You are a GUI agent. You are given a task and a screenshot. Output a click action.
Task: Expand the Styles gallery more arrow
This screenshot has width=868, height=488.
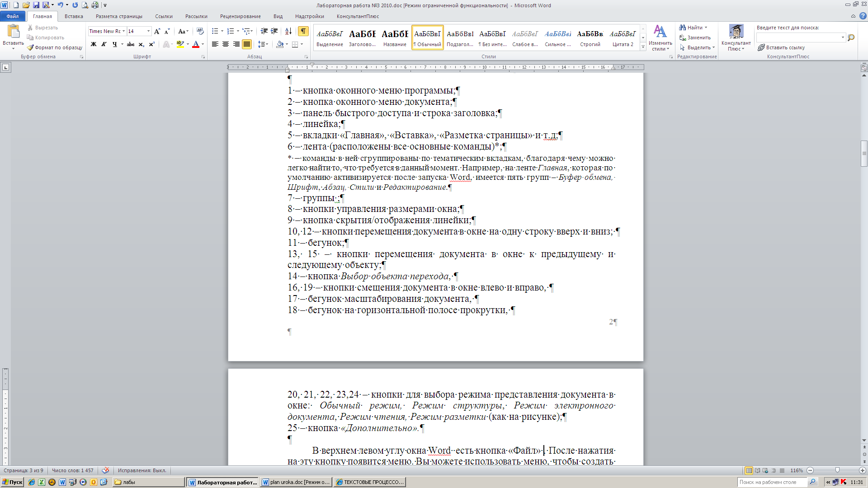tap(643, 47)
